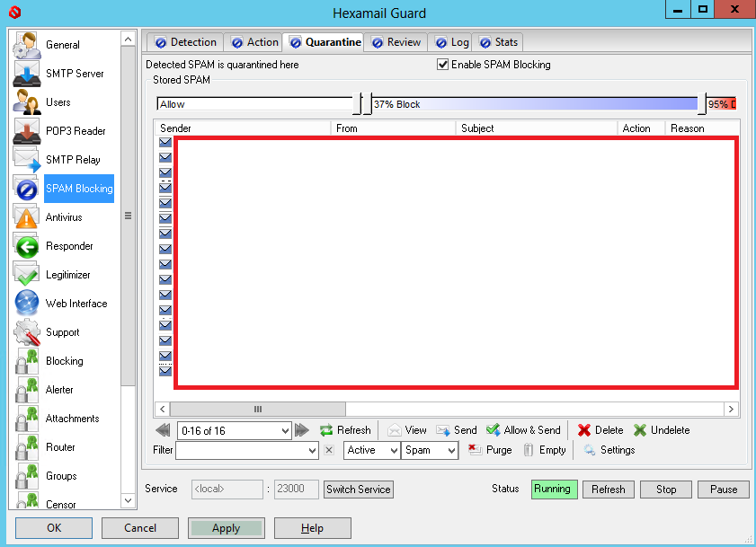The width and height of the screenshot is (756, 547).
Task: Click the Switch Service button
Action: pos(359,490)
